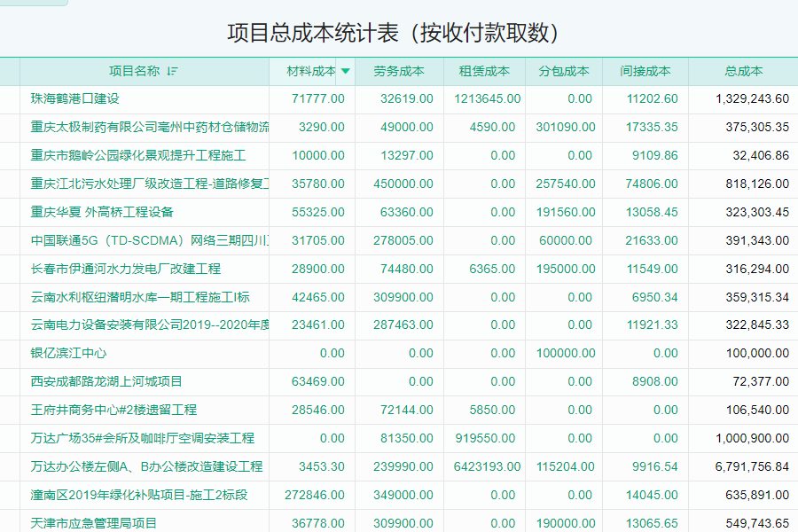Viewport: 798px width, 532px height.
Task: Open the 材料成本 column dropdown arrow
Action: coord(346,71)
